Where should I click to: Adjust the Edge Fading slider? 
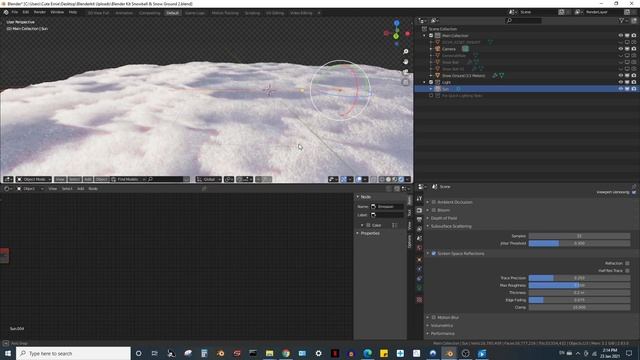click(x=579, y=300)
